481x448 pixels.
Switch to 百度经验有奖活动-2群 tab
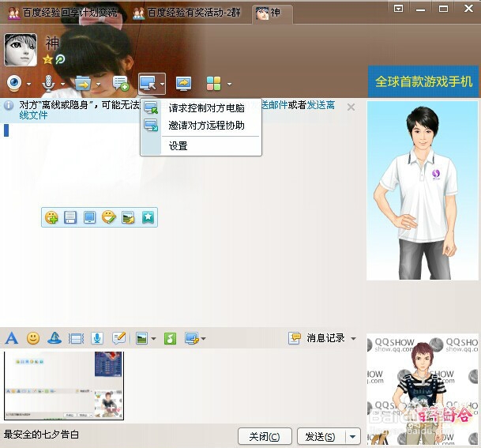186,13
